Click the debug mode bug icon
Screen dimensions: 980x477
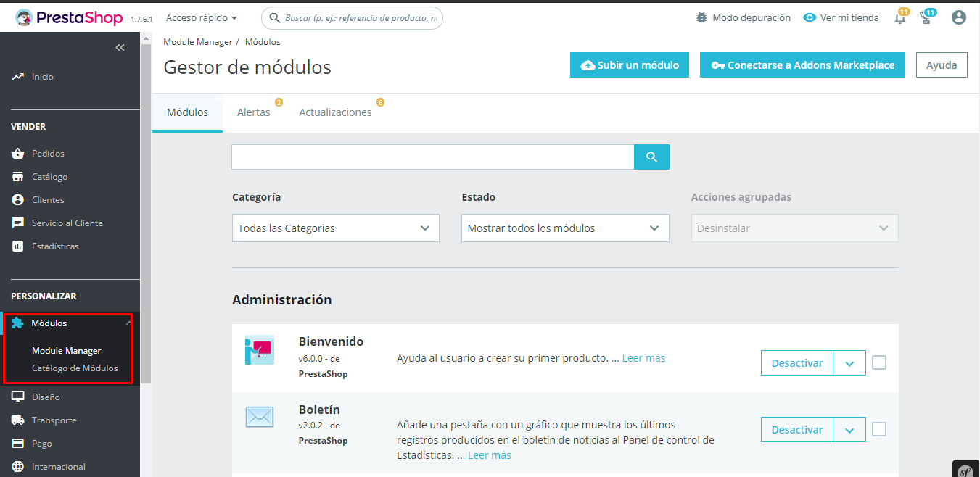[701, 17]
